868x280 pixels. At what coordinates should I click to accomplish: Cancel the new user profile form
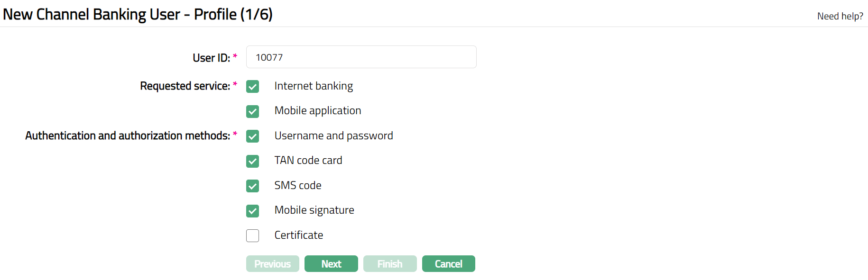click(x=448, y=264)
